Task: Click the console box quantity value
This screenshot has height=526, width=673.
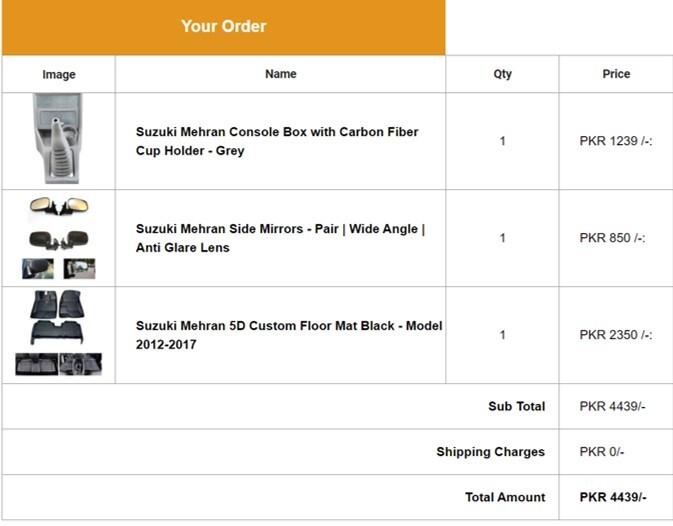Action: pyautogui.click(x=503, y=141)
